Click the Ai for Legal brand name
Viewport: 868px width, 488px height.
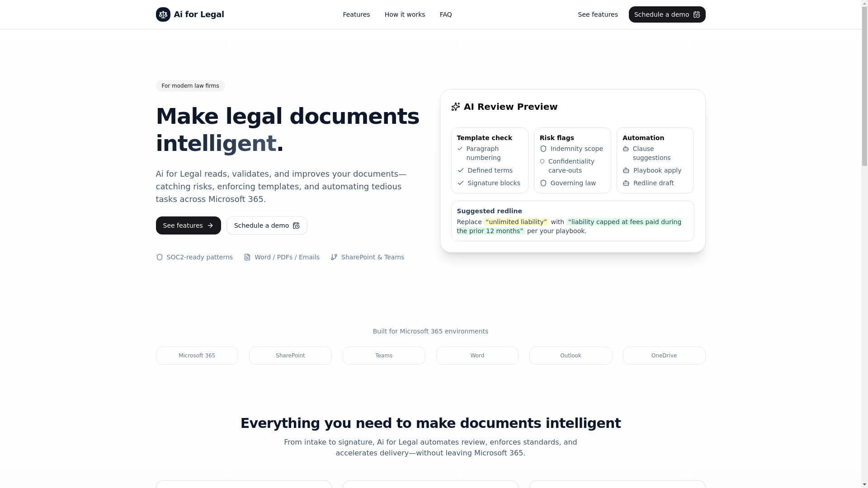pyautogui.click(x=199, y=14)
